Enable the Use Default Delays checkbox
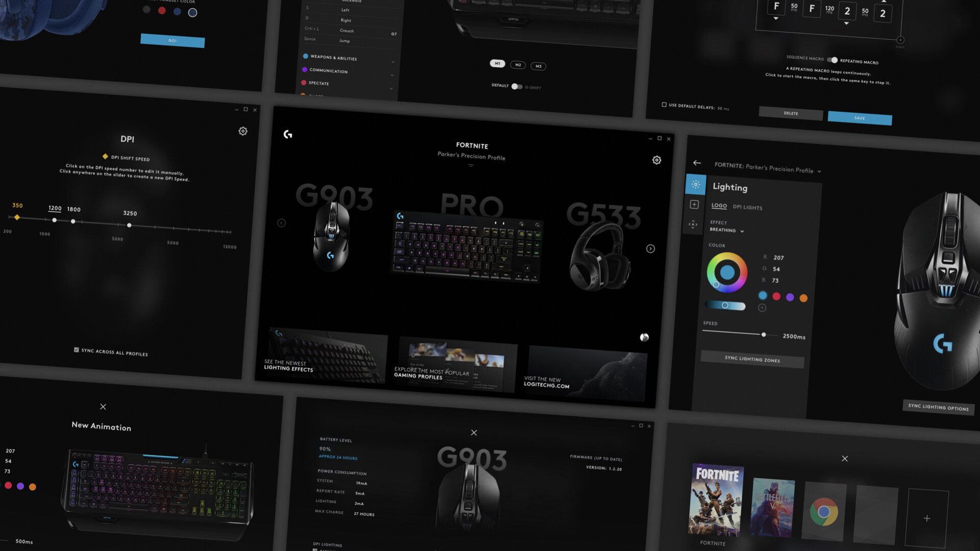The image size is (980, 551). point(664,105)
